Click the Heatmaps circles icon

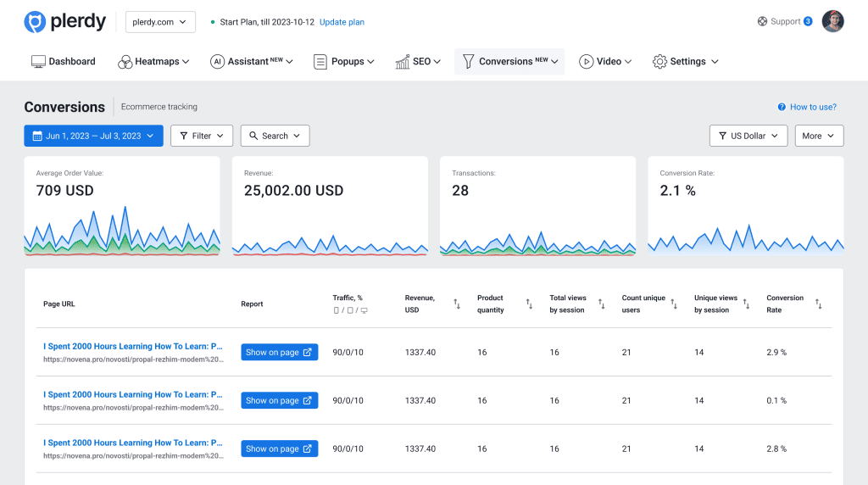125,62
